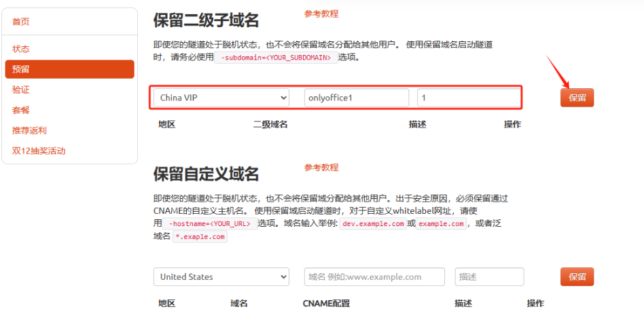Expand the China VIP region dropdown
The width and height of the screenshot is (644, 332).
(x=221, y=98)
